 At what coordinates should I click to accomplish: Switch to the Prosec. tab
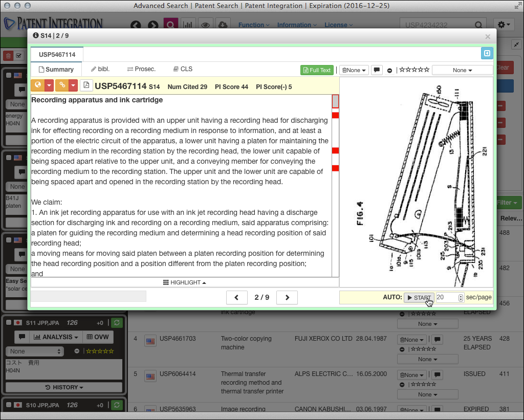click(x=141, y=69)
